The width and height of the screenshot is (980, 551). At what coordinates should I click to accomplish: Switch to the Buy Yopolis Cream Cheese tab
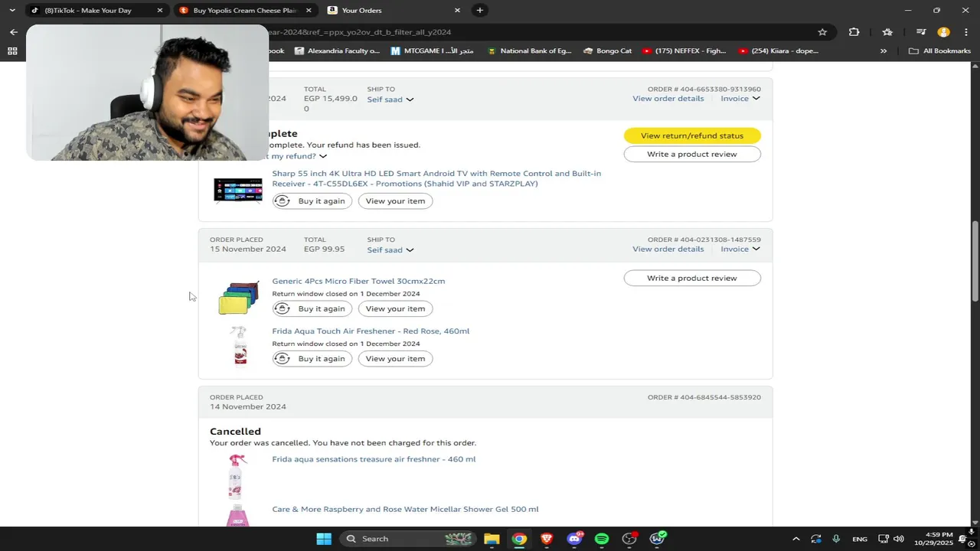pos(245,10)
